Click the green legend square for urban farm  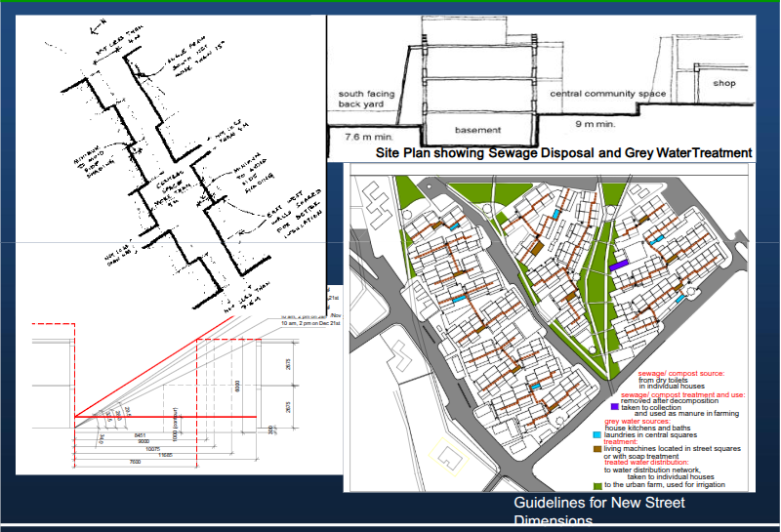click(x=596, y=485)
